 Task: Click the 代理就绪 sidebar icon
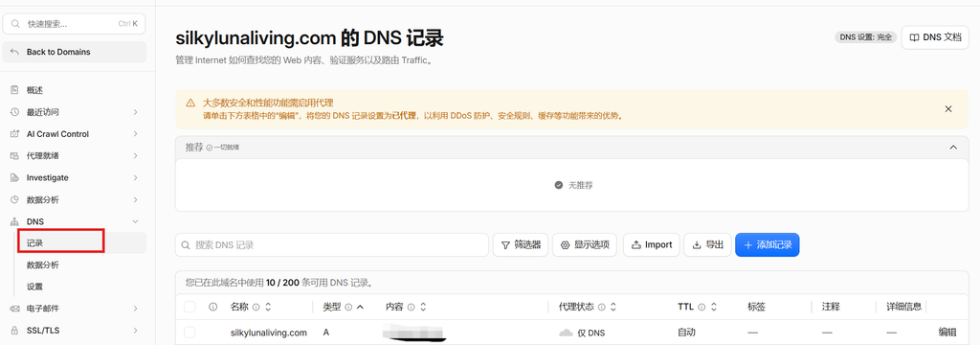click(x=14, y=156)
